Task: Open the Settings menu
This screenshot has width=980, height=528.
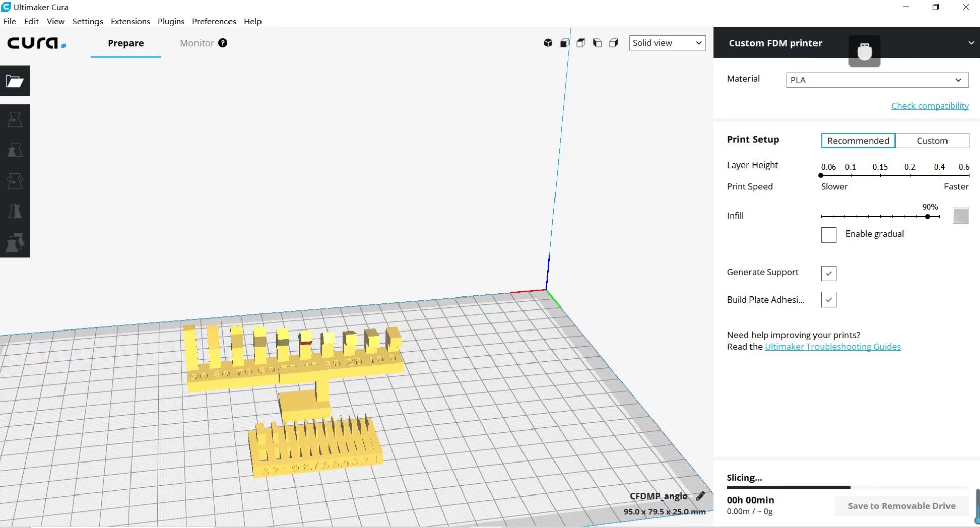Action: pos(87,21)
